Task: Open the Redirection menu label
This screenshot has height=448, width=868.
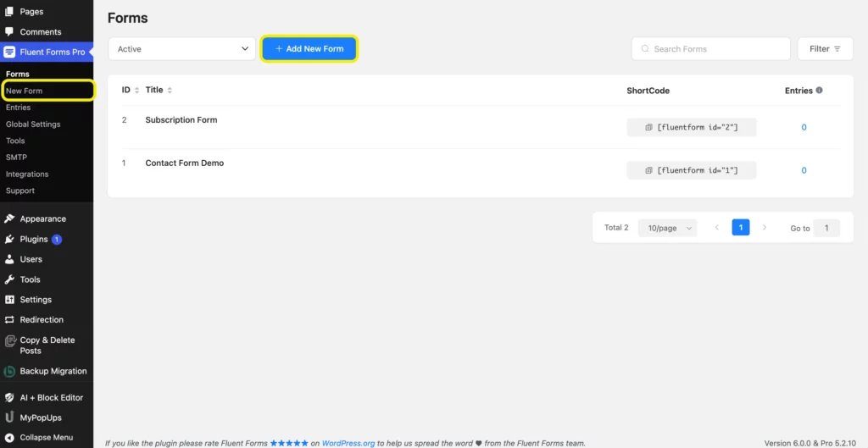Action: 42,319
